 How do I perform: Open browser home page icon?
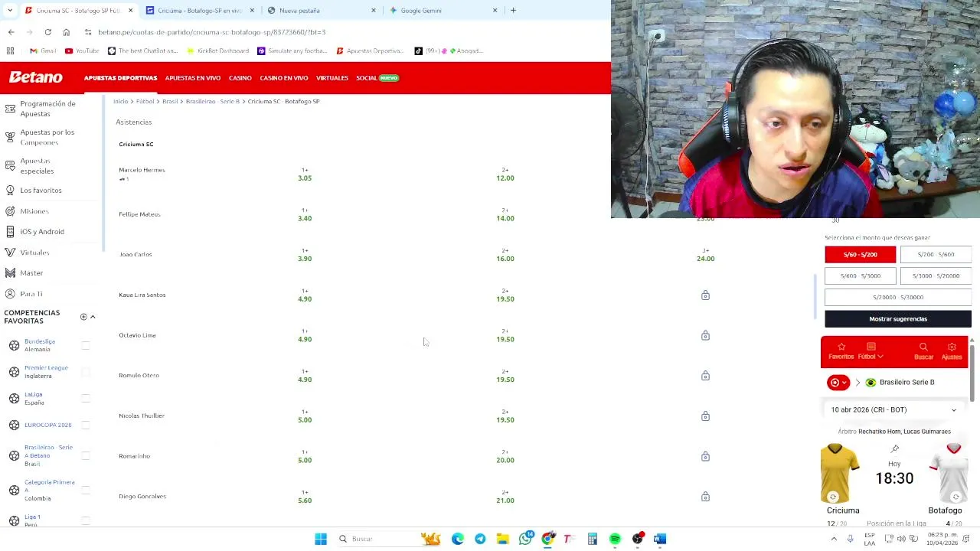click(x=66, y=32)
